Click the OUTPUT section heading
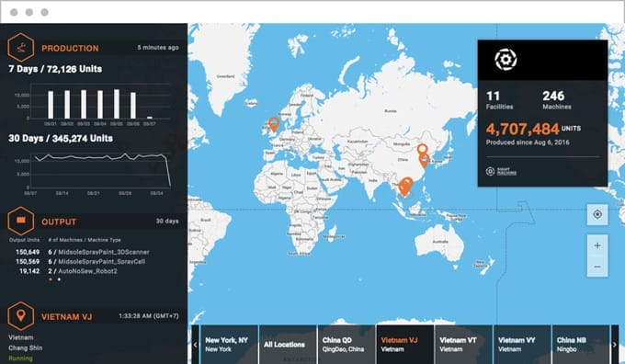The image size is (625, 364). tap(59, 222)
